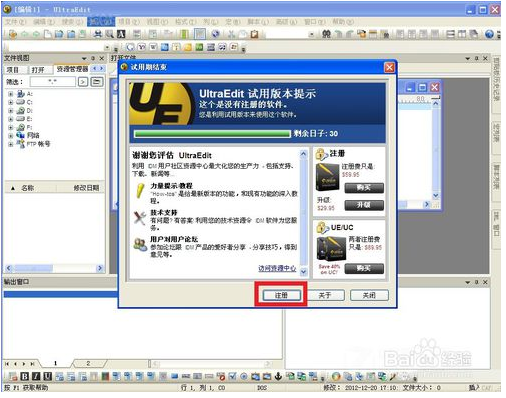Image resolution: width=506 pixels, height=398 pixels.
Task: Click the 注册 button in trial dialog
Action: pyautogui.click(x=281, y=295)
